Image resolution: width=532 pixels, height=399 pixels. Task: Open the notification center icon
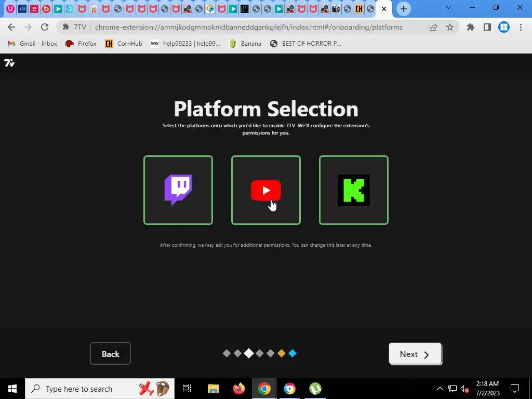(515, 389)
